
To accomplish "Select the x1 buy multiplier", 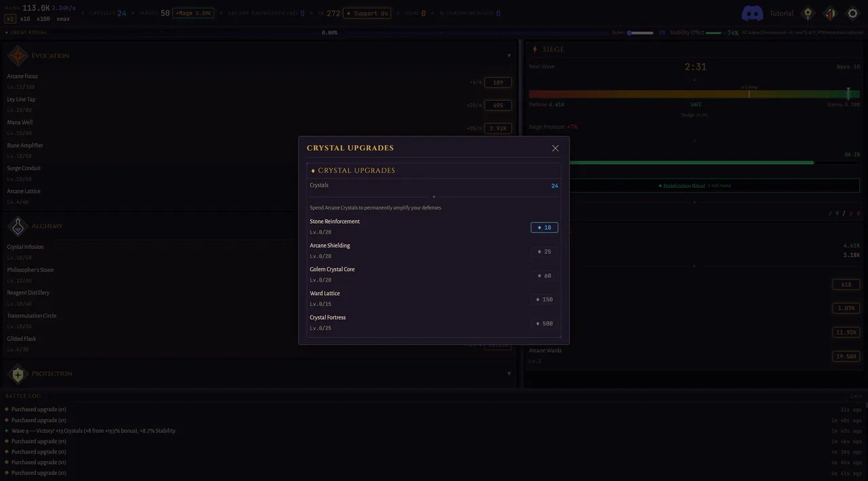I will pyautogui.click(x=10, y=19).
